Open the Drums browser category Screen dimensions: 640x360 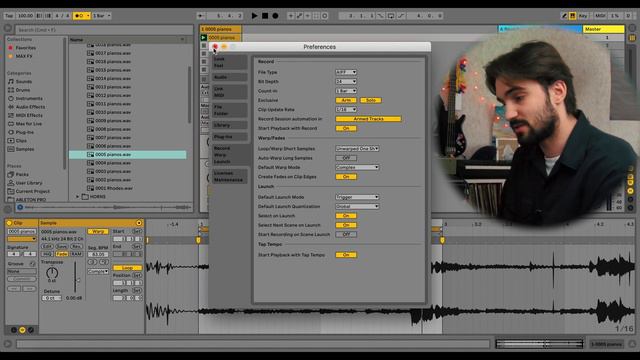tap(22, 90)
